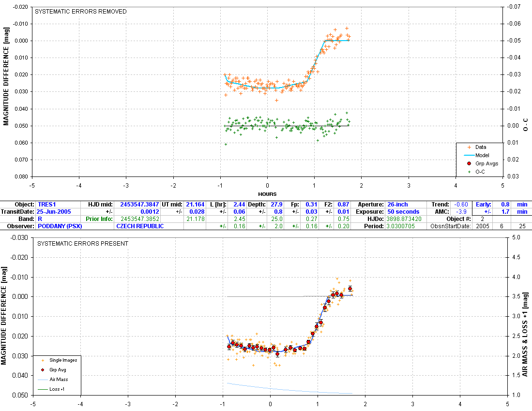Click the 'HOURS' x-axis label
Image resolution: width=532 pixels, height=411 pixels.
click(267, 194)
